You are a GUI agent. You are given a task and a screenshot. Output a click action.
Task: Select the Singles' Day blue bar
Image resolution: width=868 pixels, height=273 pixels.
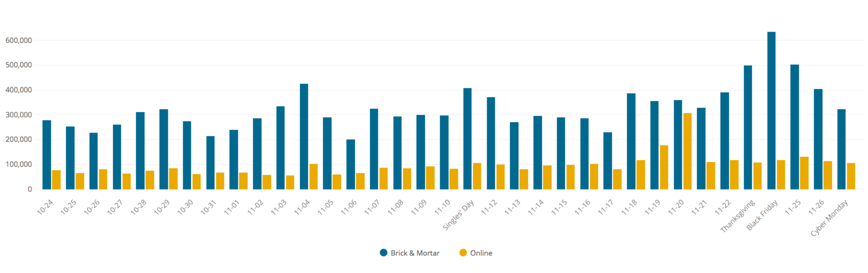coord(467,139)
